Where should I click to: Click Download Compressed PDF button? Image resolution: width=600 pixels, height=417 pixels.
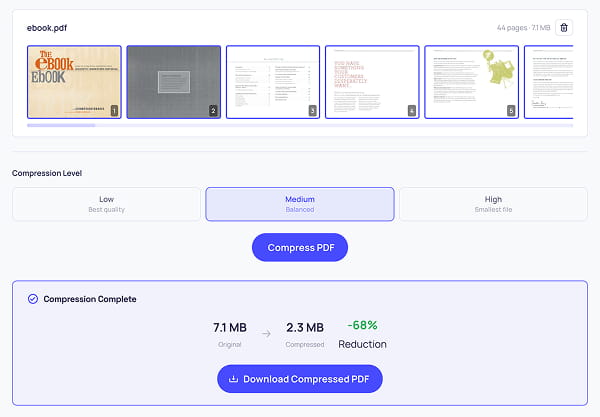pyautogui.click(x=300, y=379)
